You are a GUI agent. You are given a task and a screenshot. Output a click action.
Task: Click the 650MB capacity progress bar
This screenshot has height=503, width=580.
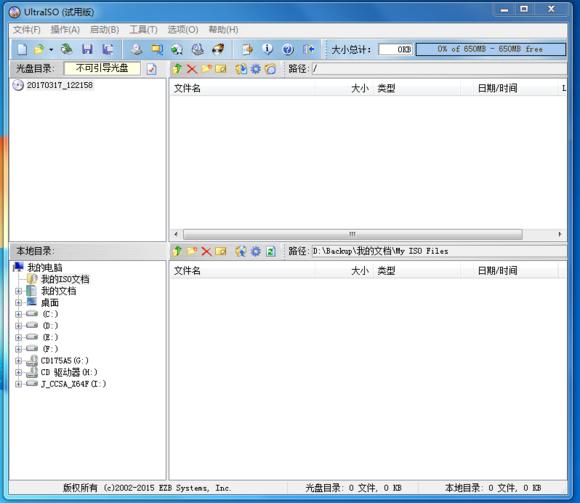(x=490, y=49)
